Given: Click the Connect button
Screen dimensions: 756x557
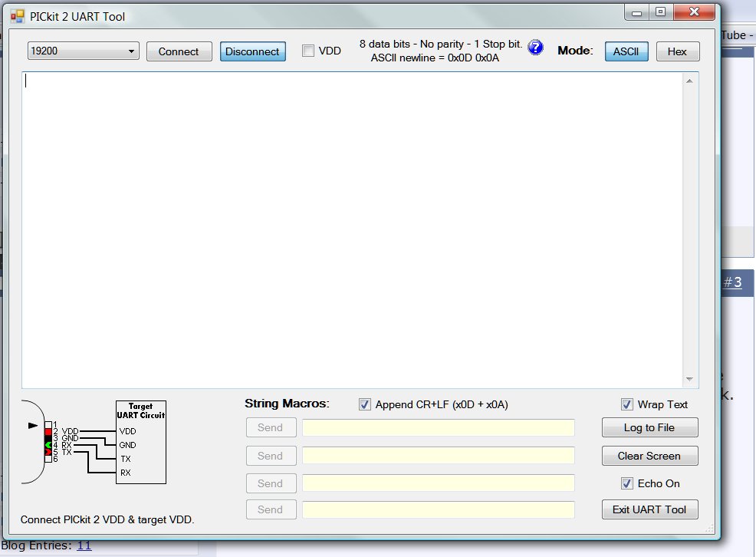Looking at the screenshot, I should pyautogui.click(x=179, y=51).
